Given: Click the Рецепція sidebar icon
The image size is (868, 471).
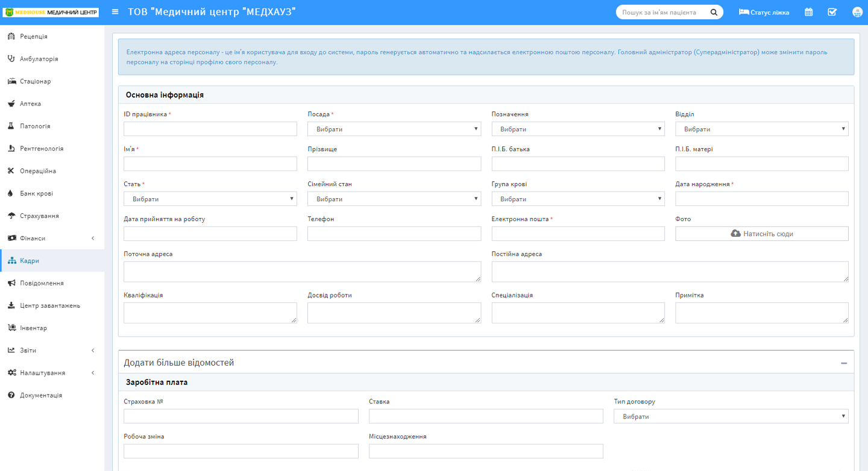Looking at the screenshot, I should (11, 37).
